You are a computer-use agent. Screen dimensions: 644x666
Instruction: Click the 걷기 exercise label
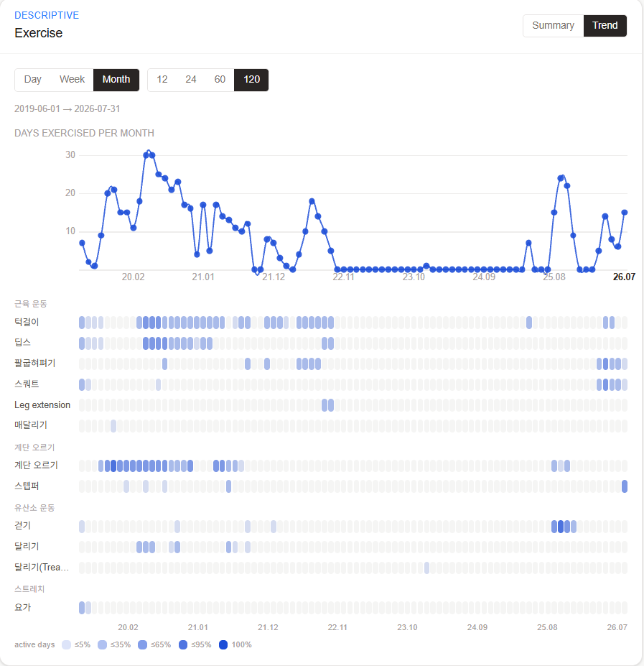22,526
